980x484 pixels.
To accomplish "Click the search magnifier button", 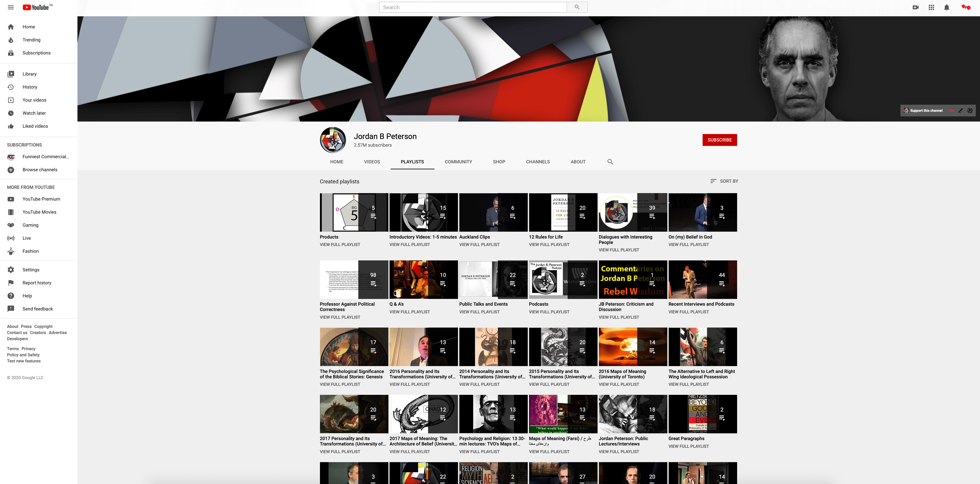I will tap(577, 7).
